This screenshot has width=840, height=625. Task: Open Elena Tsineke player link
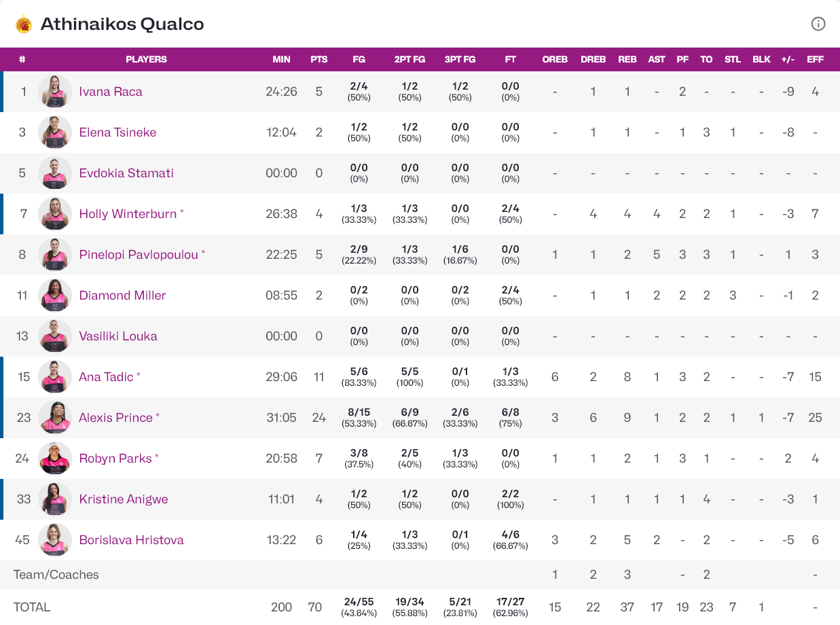coord(117,132)
